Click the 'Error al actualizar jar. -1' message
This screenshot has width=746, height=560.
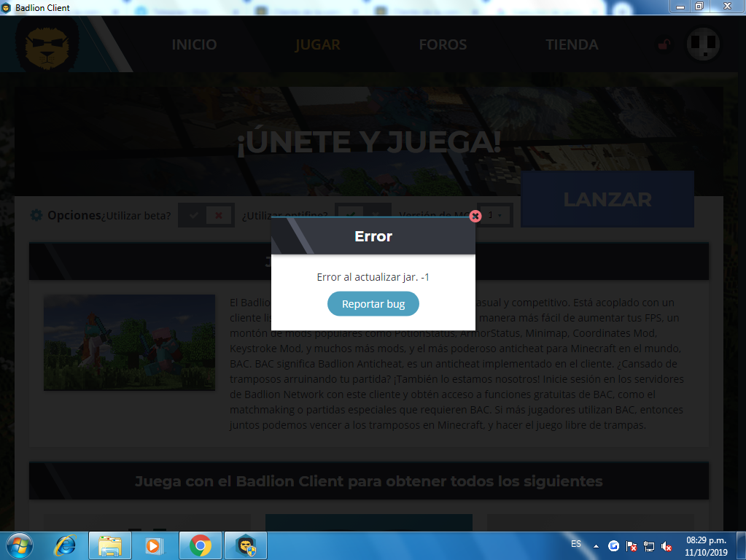pyautogui.click(x=373, y=277)
